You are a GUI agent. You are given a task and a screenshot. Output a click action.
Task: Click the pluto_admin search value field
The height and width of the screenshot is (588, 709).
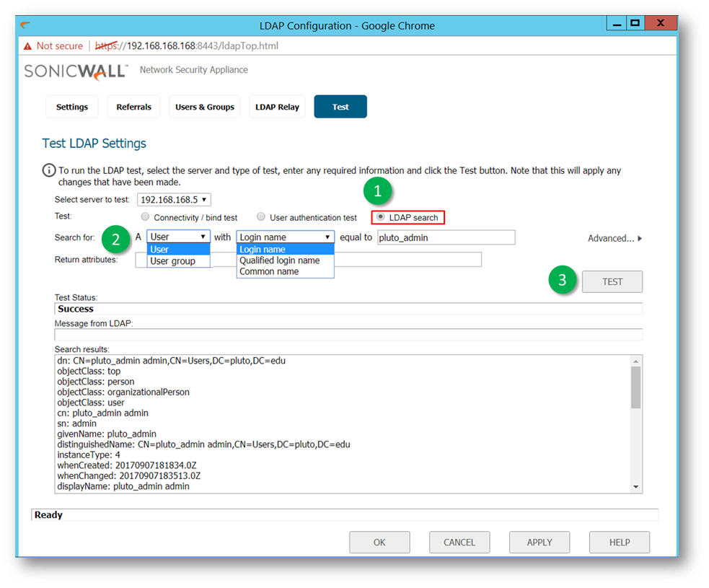point(446,237)
